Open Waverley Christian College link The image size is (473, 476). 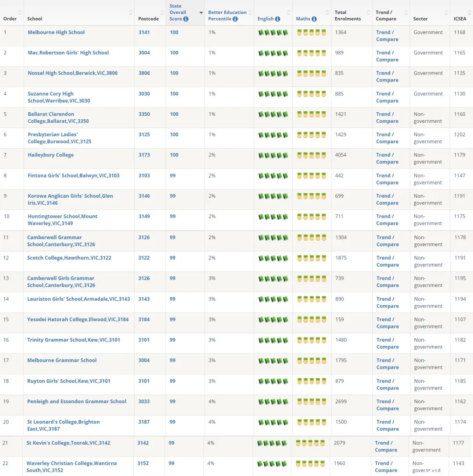point(71,467)
